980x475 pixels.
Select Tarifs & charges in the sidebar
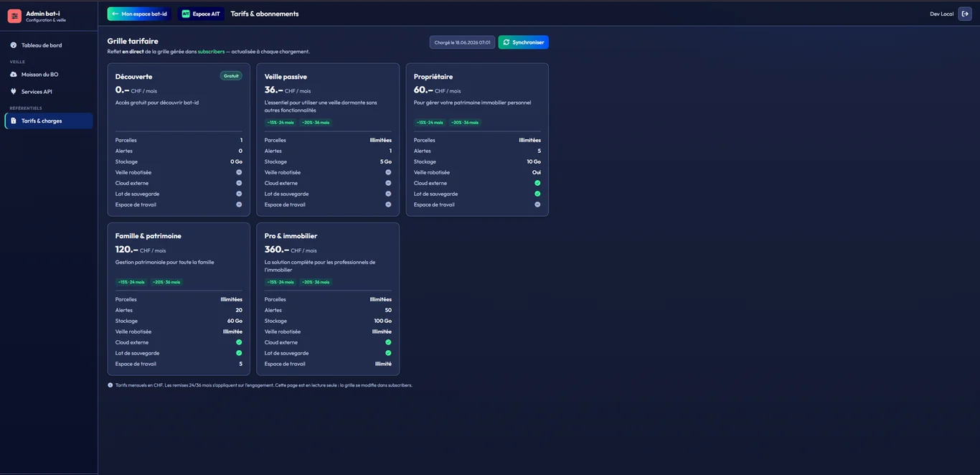tap(49, 121)
